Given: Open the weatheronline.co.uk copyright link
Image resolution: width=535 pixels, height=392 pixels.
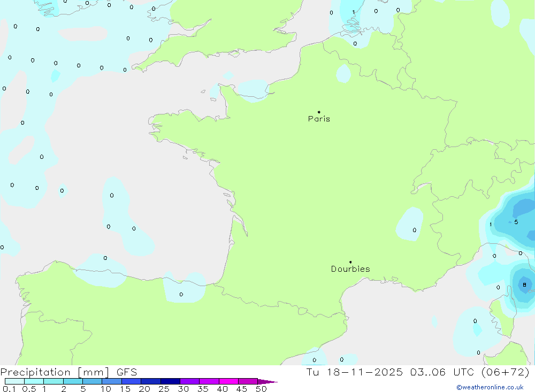Looking at the screenshot, I should (x=490, y=387).
